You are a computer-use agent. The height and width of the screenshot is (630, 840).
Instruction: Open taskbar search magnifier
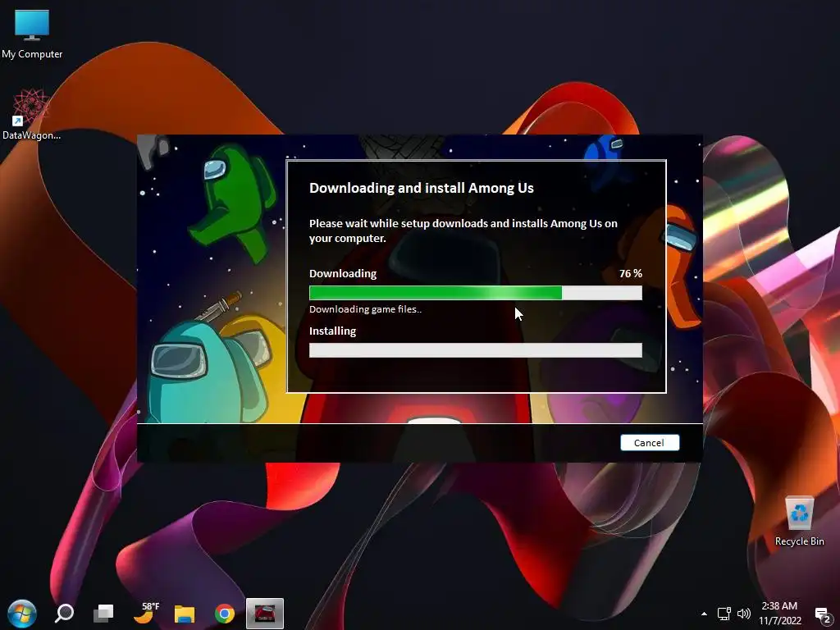(x=64, y=614)
